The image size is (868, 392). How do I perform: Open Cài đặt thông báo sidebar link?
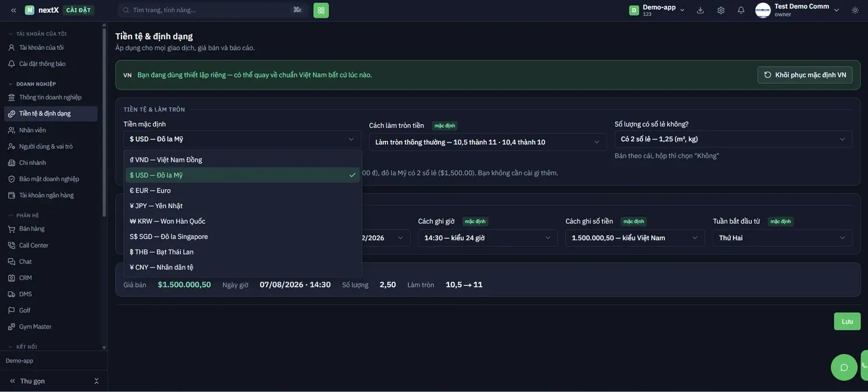51,64
